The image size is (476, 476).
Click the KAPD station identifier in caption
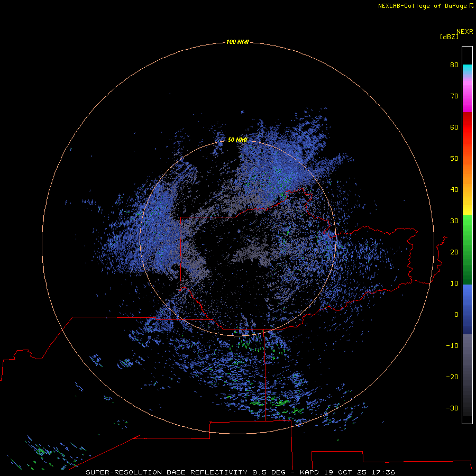coord(309,472)
